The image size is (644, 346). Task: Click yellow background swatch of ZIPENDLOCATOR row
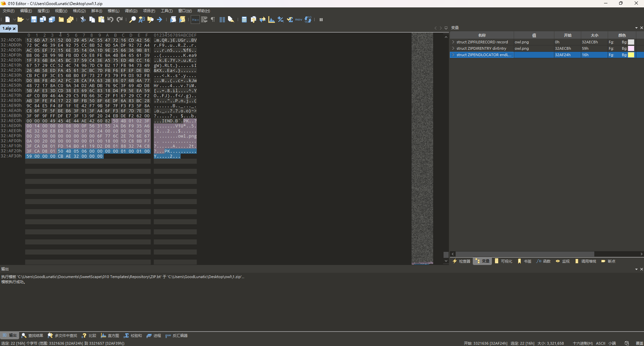(x=631, y=55)
